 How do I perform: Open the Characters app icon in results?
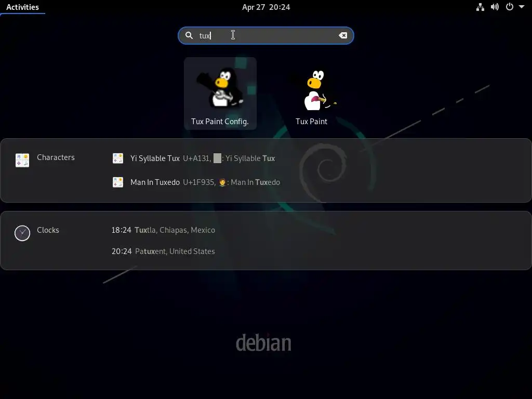[22, 160]
